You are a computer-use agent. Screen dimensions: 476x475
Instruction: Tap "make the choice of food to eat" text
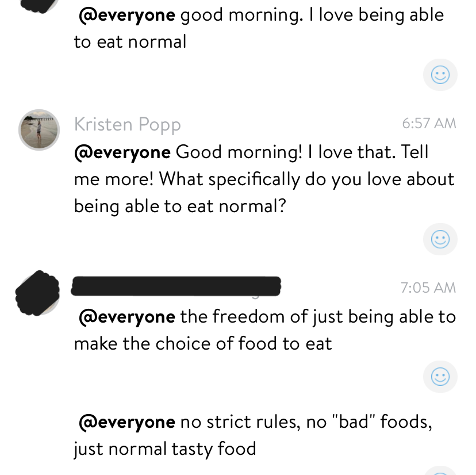pyautogui.click(x=203, y=343)
